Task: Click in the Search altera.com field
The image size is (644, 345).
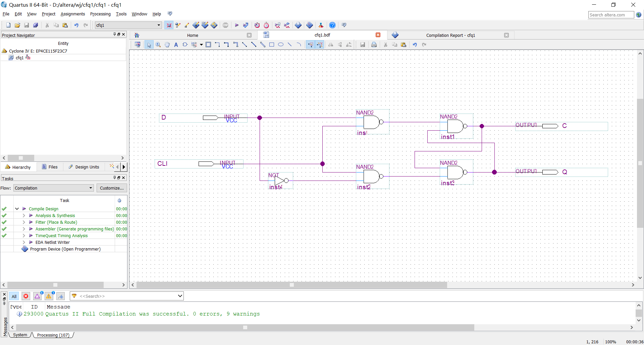Action: pyautogui.click(x=610, y=15)
